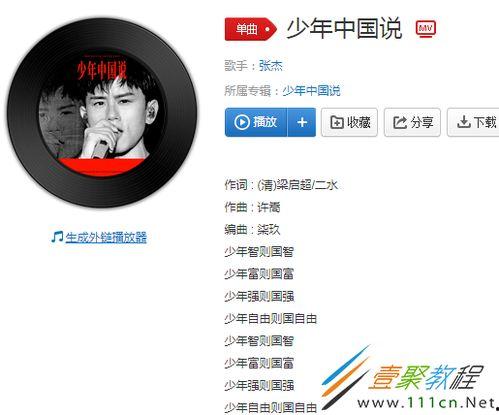Image resolution: width=499 pixels, height=415 pixels.
Task: Click the 生成外链播放器 link
Action: (106, 237)
